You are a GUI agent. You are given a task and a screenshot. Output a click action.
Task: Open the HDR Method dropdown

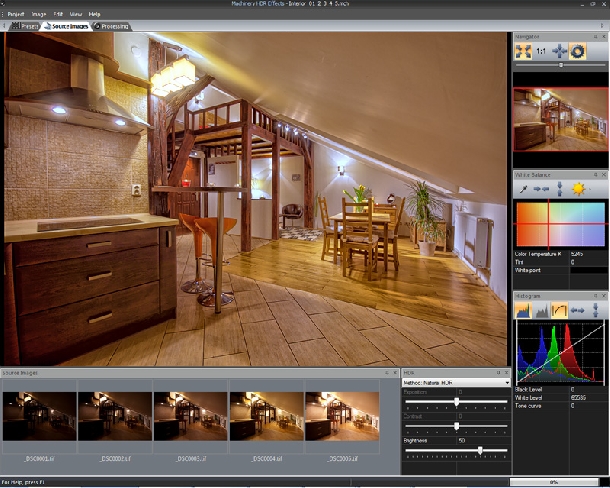[x=455, y=382]
